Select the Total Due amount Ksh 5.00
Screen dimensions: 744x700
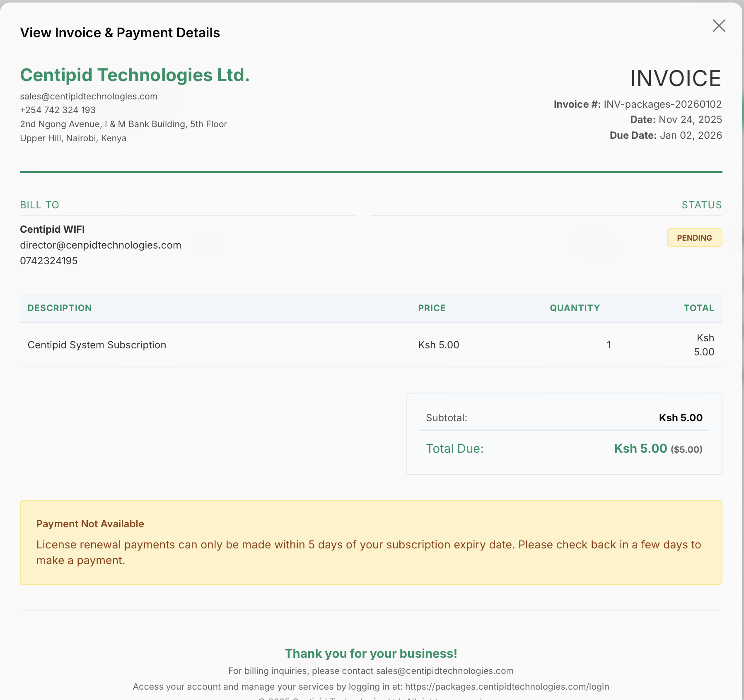[640, 448]
